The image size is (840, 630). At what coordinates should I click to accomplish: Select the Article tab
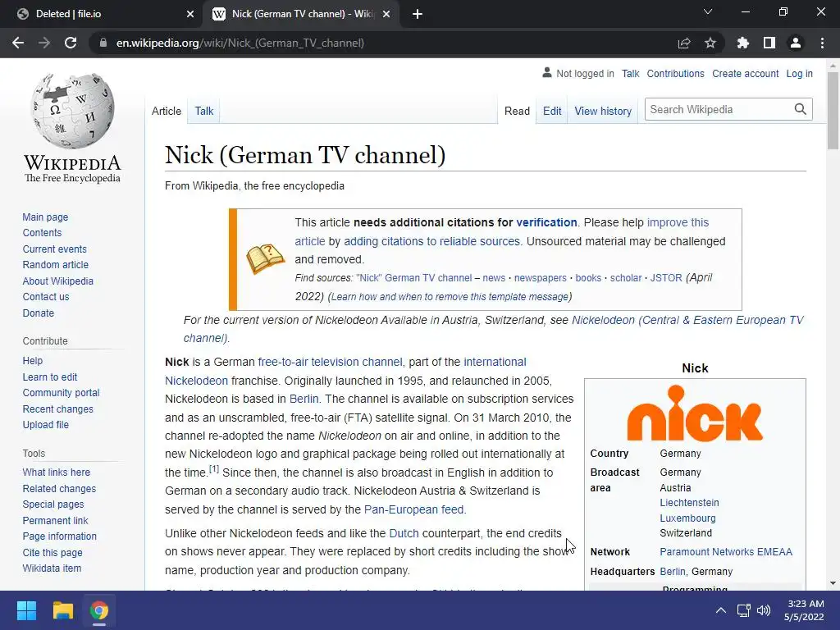[x=166, y=111]
